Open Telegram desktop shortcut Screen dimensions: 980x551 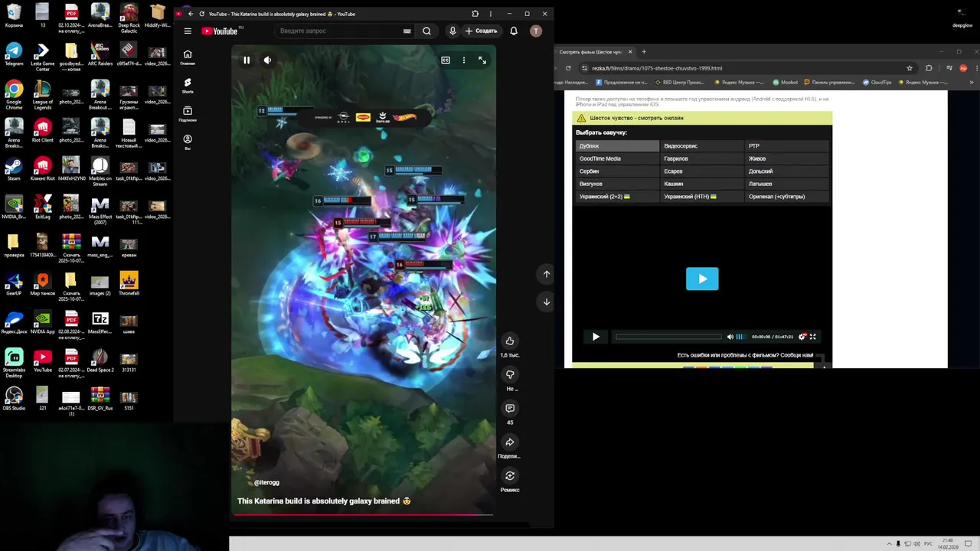click(14, 54)
